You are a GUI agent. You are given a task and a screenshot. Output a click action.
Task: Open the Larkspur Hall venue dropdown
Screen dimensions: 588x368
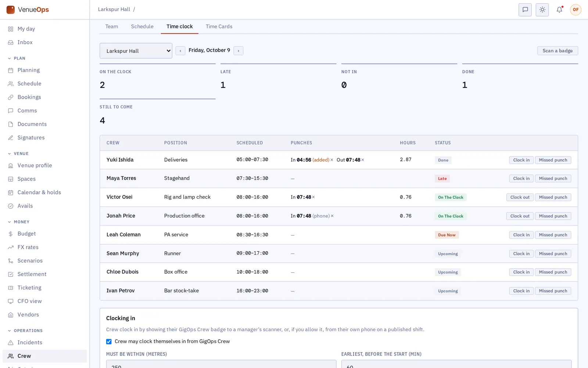point(136,51)
